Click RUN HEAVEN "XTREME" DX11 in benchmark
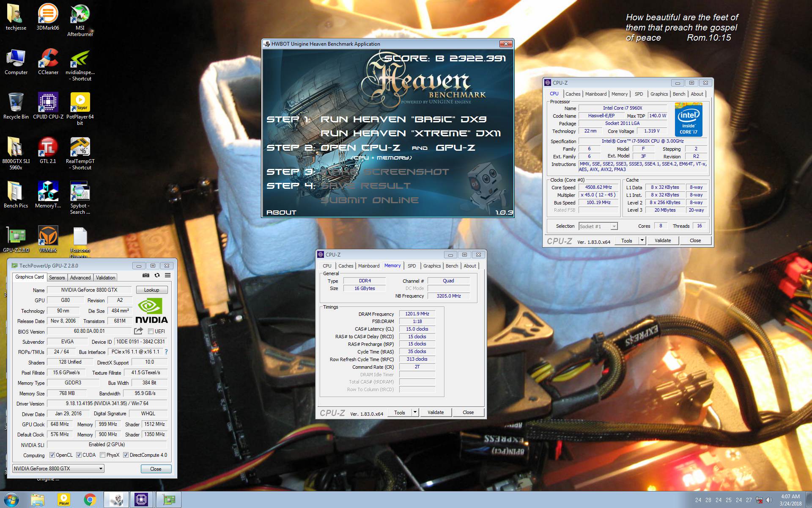Viewport: 812px width, 508px height. 410,133
